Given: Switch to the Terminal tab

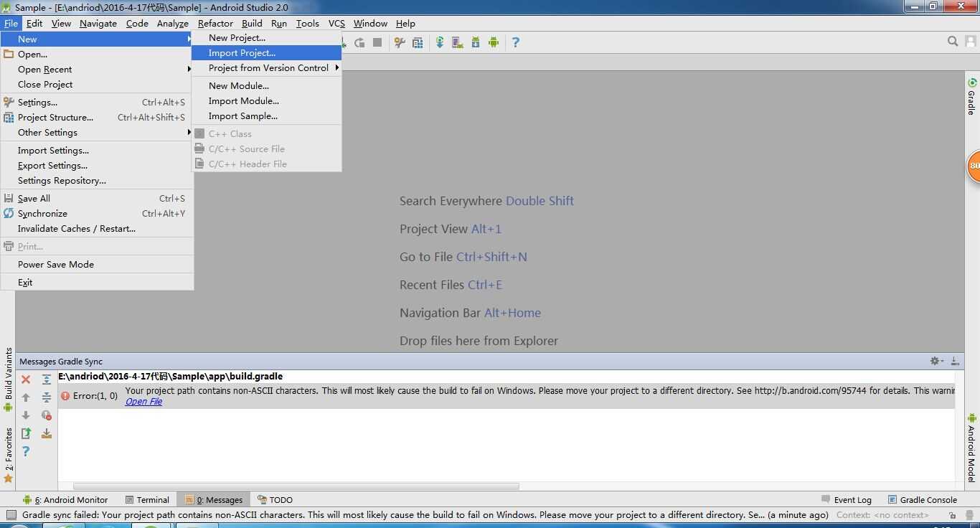Looking at the screenshot, I should [147, 499].
